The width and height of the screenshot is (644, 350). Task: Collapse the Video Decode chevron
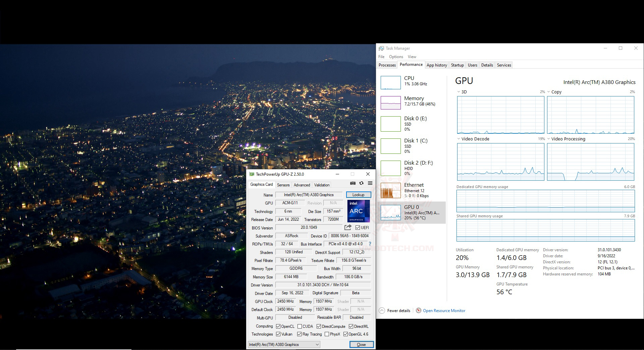(458, 139)
